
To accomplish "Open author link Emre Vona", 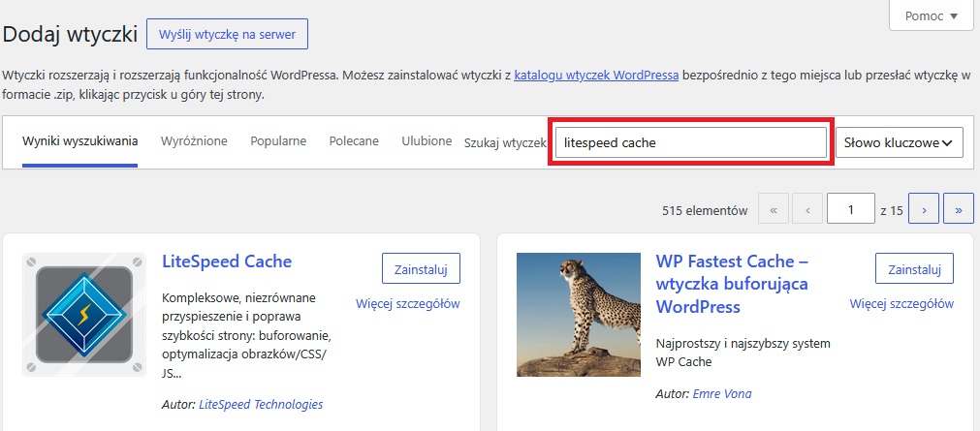I will click(722, 393).
